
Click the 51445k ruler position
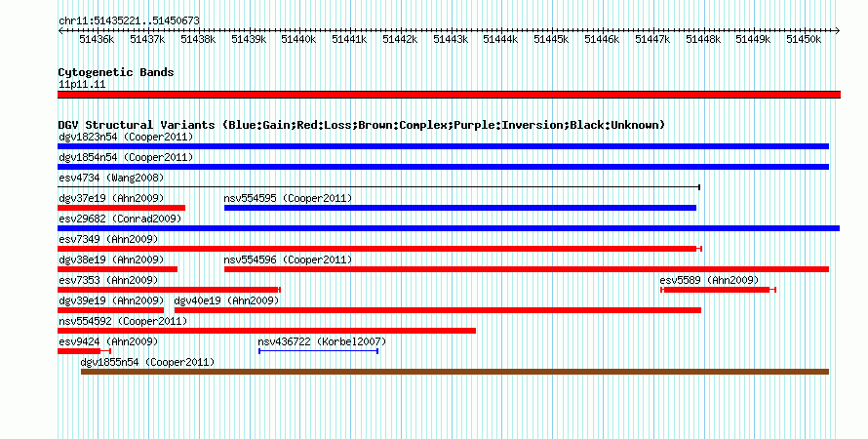pyautogui.click(x=551, y=39)
